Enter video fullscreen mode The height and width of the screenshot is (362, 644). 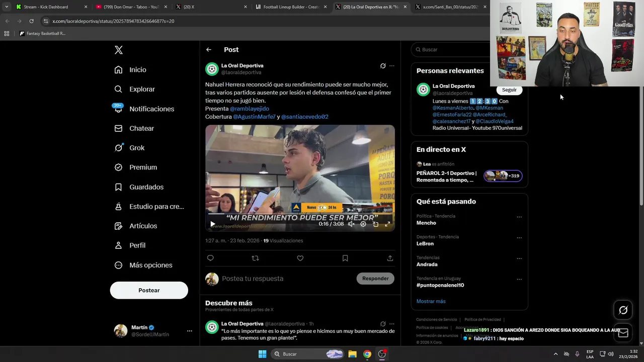387,224
